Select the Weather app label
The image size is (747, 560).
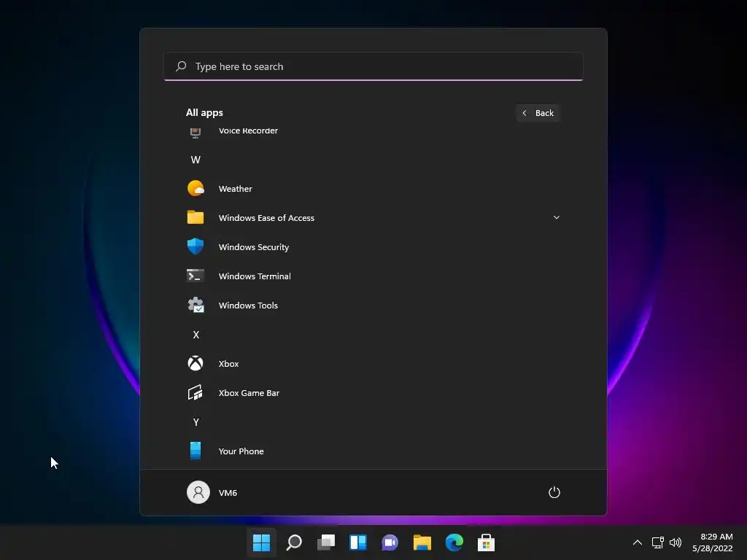pos(236,189)
